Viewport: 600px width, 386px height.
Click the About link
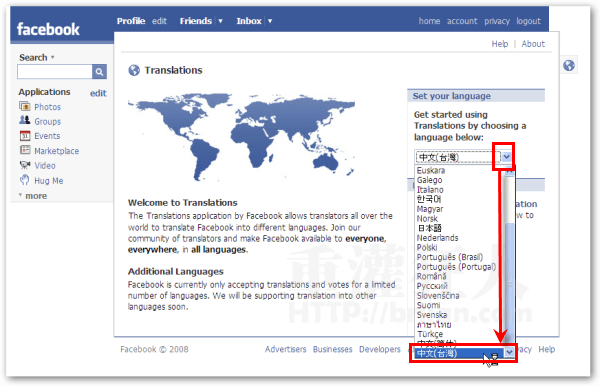[x=533, y=44]
